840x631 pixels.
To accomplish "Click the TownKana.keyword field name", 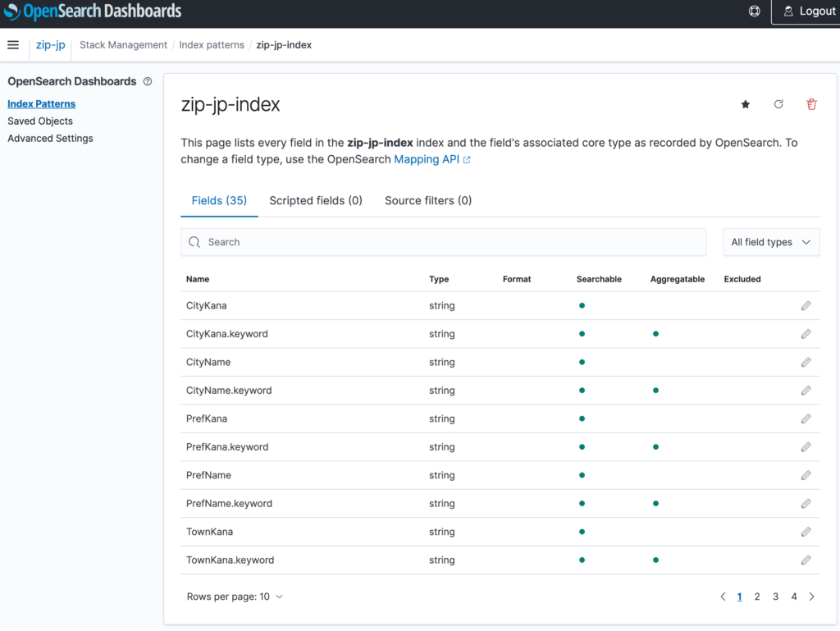I will coord(230,560).
